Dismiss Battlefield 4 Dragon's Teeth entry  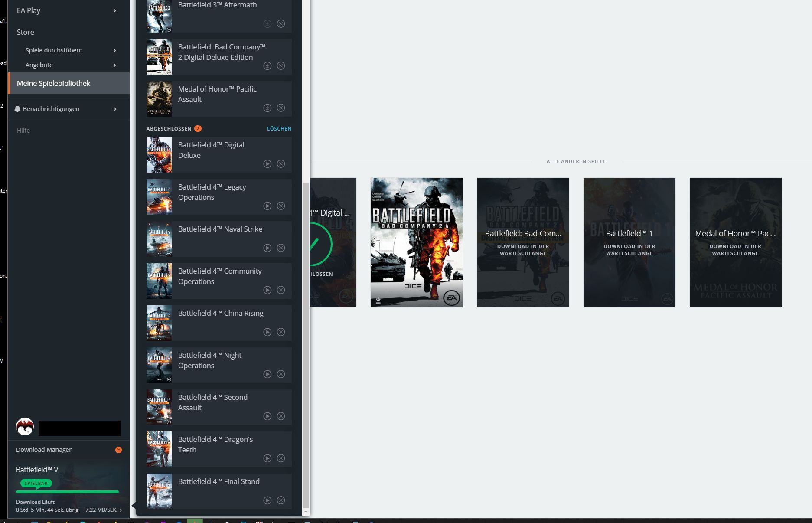pyautogui.click(x=281, y=458)
